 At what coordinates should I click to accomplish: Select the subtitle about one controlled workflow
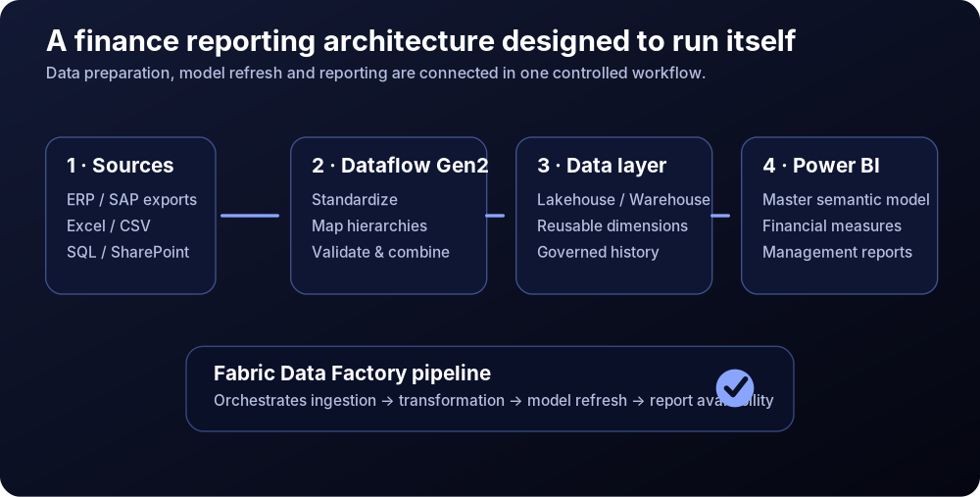(375, 74)
